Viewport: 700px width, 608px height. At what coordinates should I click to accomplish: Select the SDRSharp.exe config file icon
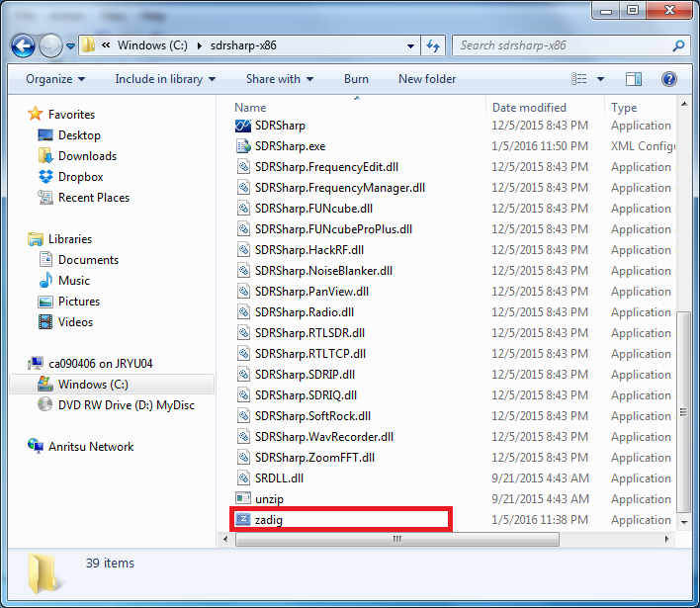click(243, 146)
